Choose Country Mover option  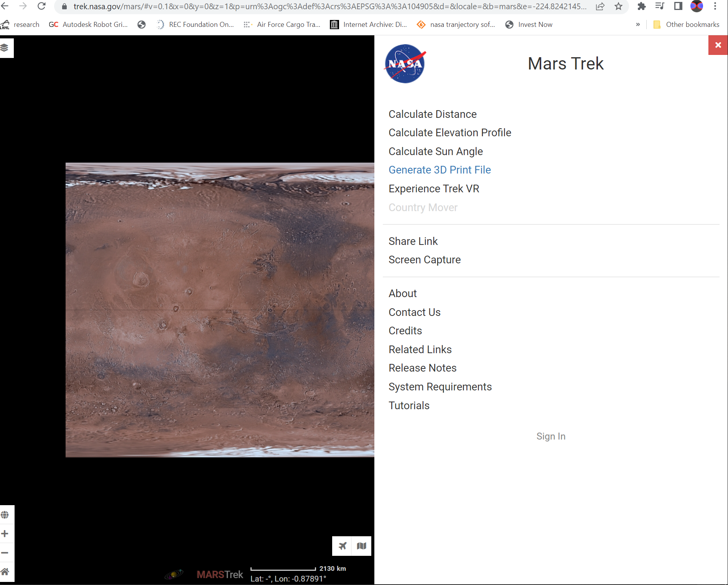[x=423, y=207]
